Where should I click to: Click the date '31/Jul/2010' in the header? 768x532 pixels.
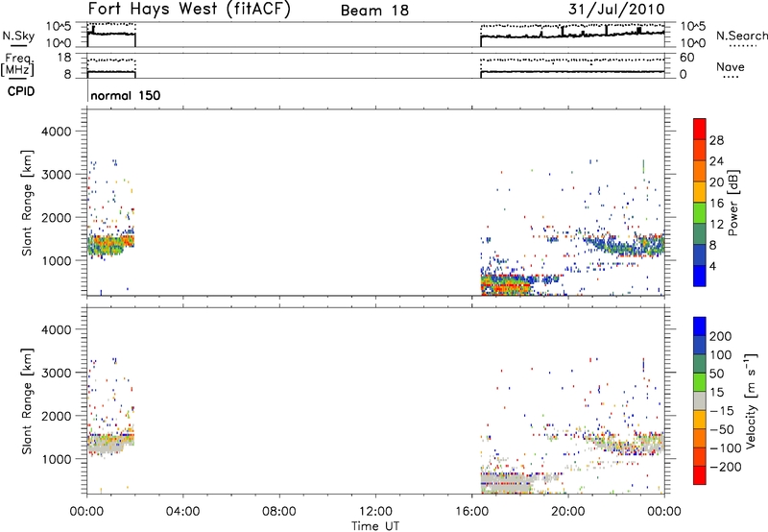(616, 10)
